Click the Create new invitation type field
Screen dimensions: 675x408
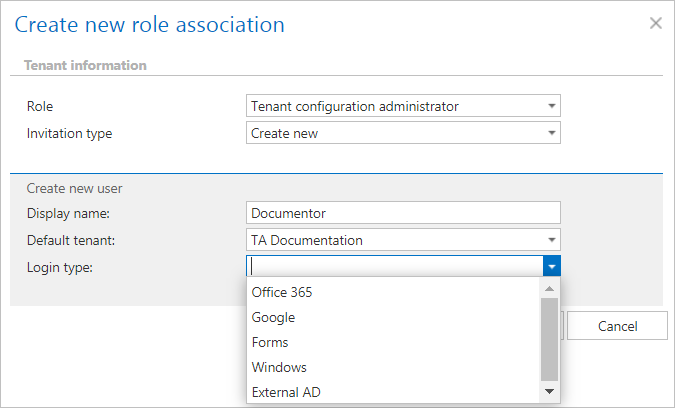(x=395, y=134)
